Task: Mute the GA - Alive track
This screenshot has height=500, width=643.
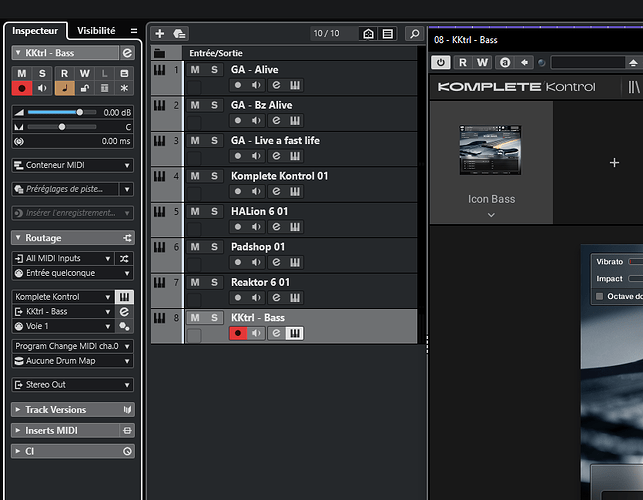Action: click(x=195, y=70)
